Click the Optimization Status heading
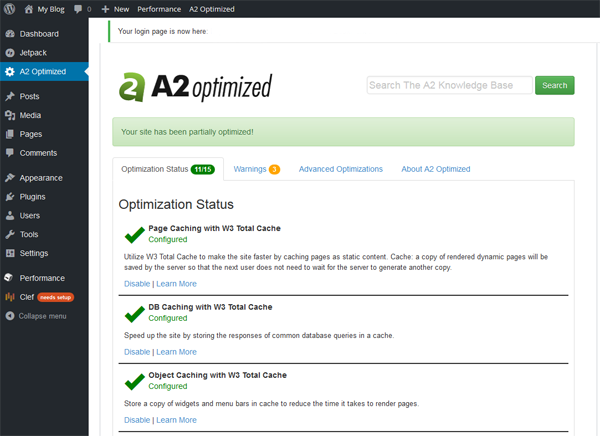Image resolution: width=600 pixels, height=436 pixels. 176,204
